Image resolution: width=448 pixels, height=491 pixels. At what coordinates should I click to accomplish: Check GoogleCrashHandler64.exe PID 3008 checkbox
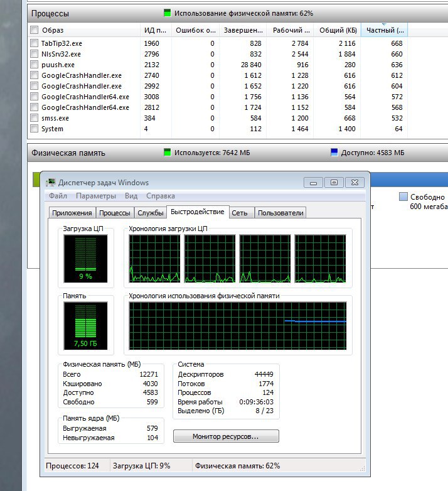point(34,96)
